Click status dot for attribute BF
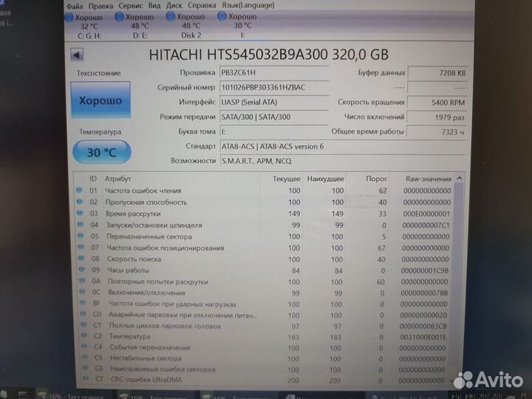 tap(83, 303)
